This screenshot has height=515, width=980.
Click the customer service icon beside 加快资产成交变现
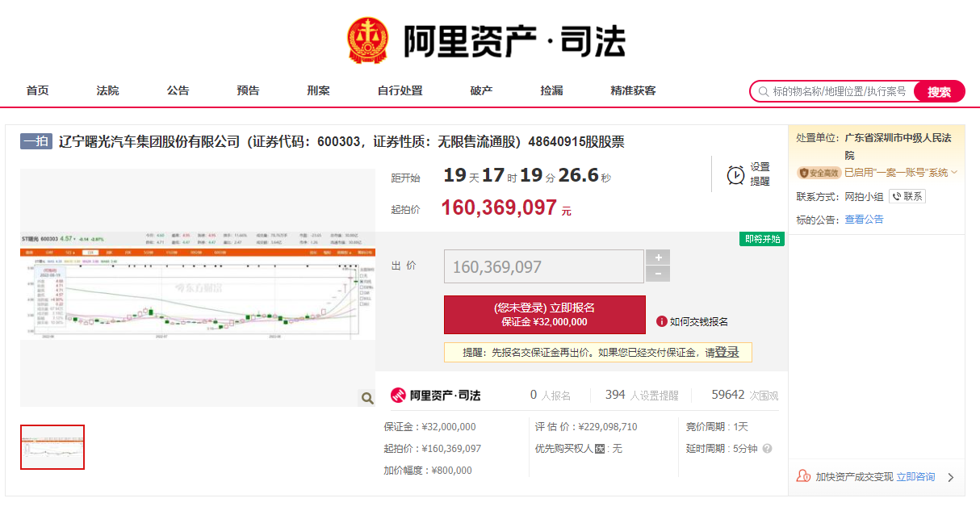coord(802,476)
